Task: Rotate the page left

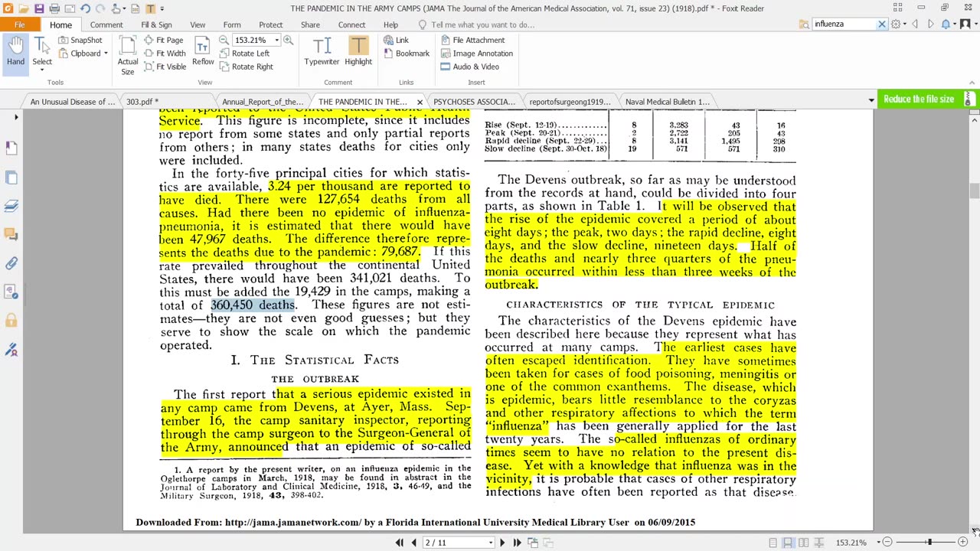Action: click(x=244, y=54)
